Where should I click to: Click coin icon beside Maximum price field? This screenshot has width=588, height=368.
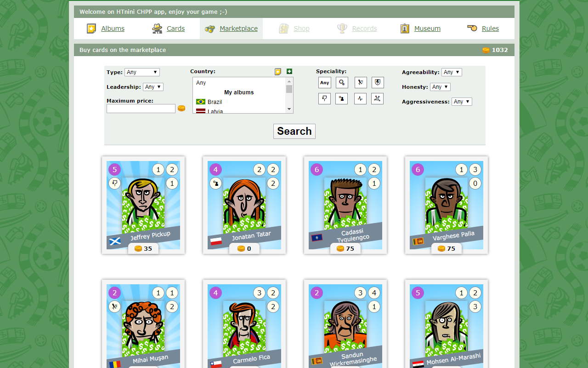[181, 109]
